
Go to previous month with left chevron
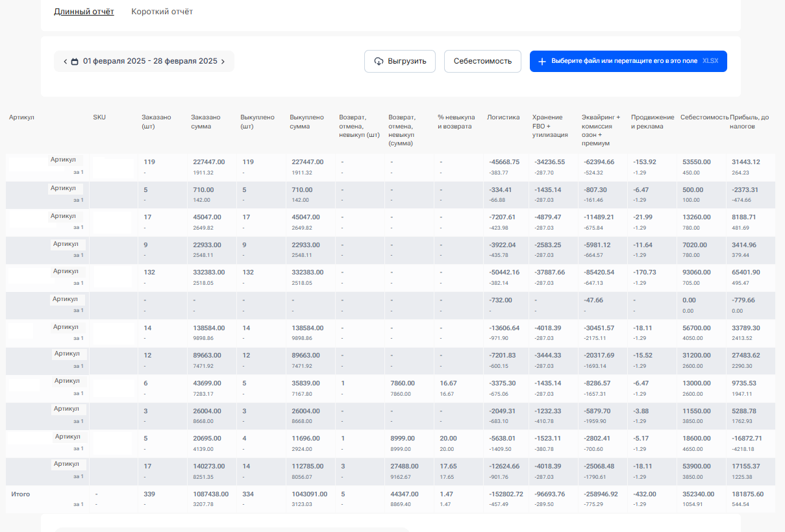pyautogui.click(x=65, y=62)
